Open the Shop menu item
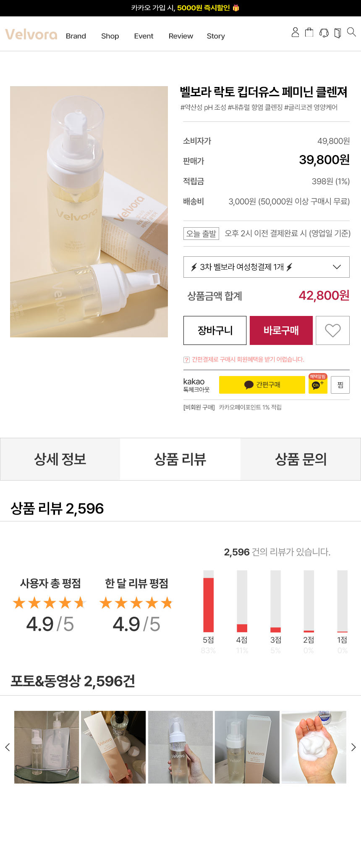361x868 pixels. [x=110, y=36]
